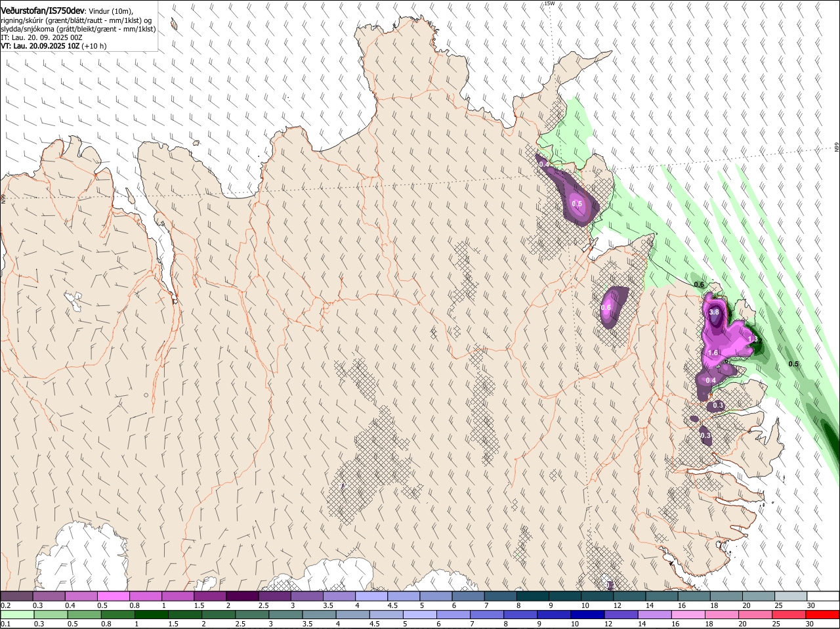Click the '0.4' value directly below '1.6'
The width and height of the screenshot is (840, 629).
click(x=711, y=381)
